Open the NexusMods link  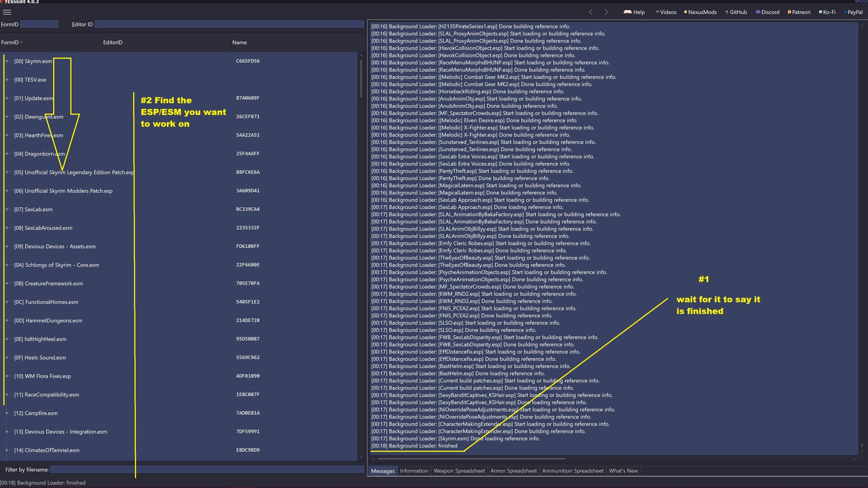point(700,12)
